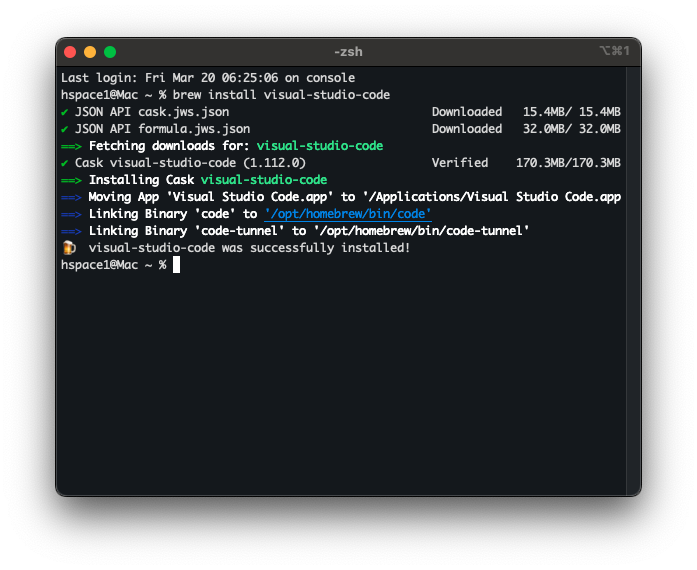
Task: Click the green arrow before Installing Cask
Action: pyautogui.click(x=71, y=180)
